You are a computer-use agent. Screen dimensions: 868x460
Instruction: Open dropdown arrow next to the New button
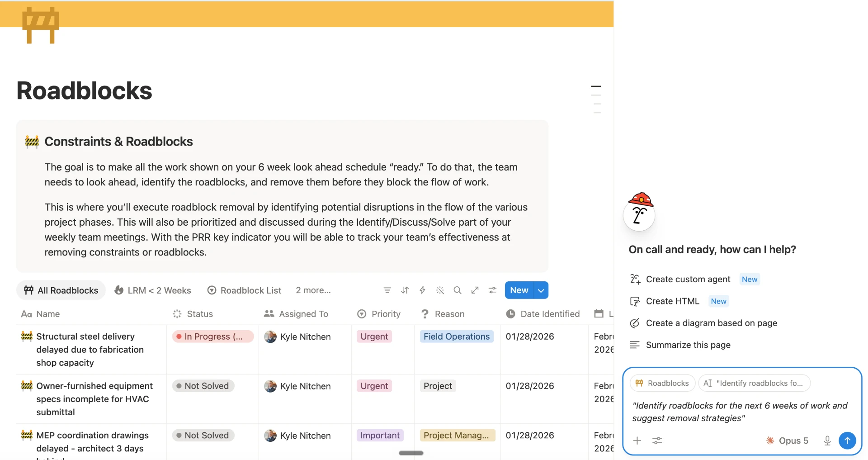[541, 290]
